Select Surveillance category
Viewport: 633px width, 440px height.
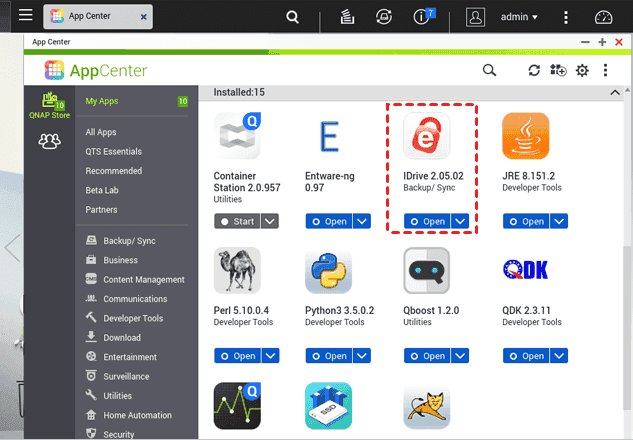[x=118, y=376]
